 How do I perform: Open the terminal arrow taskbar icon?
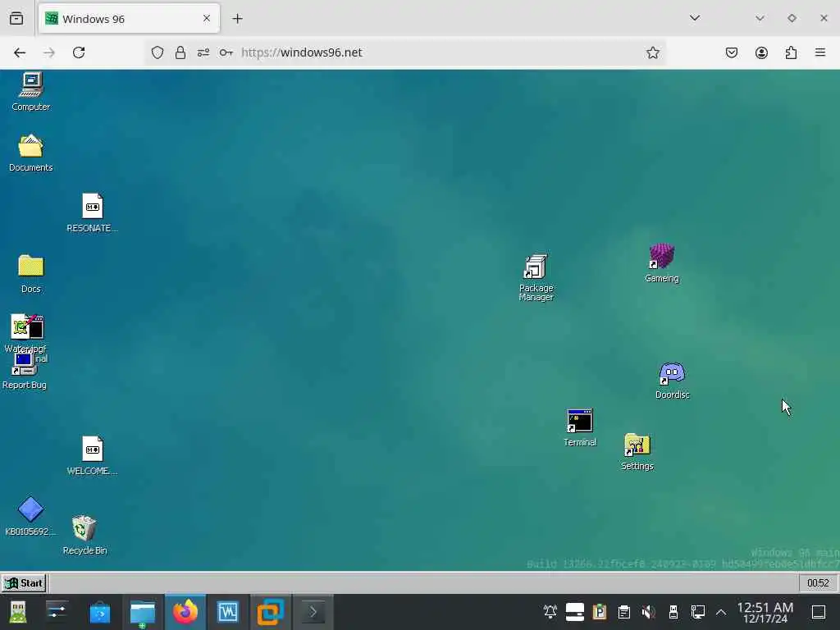pyautogui.click(x=313, y=612)
